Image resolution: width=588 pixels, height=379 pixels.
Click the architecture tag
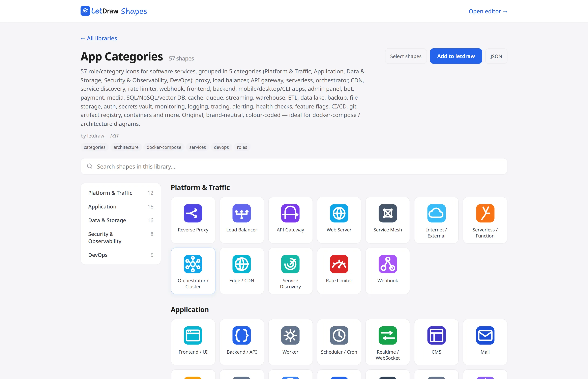click(x=126, y=147)
